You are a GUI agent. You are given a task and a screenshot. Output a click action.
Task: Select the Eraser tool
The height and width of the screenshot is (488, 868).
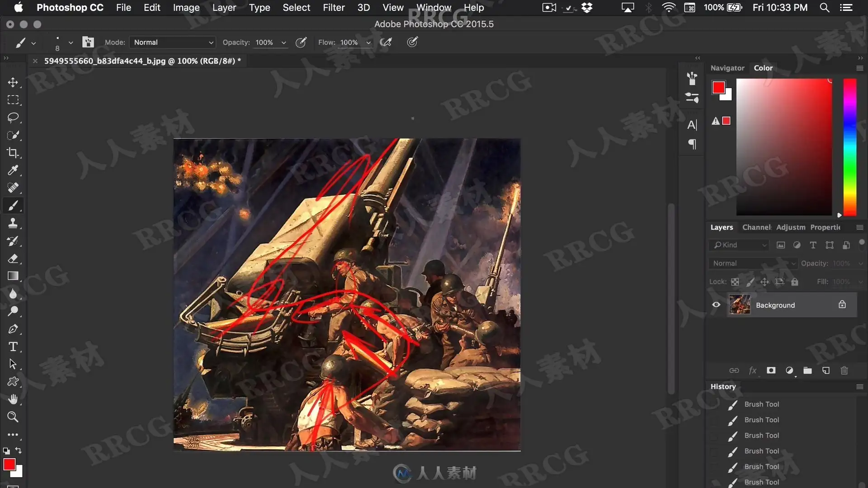tap(13, 258)
